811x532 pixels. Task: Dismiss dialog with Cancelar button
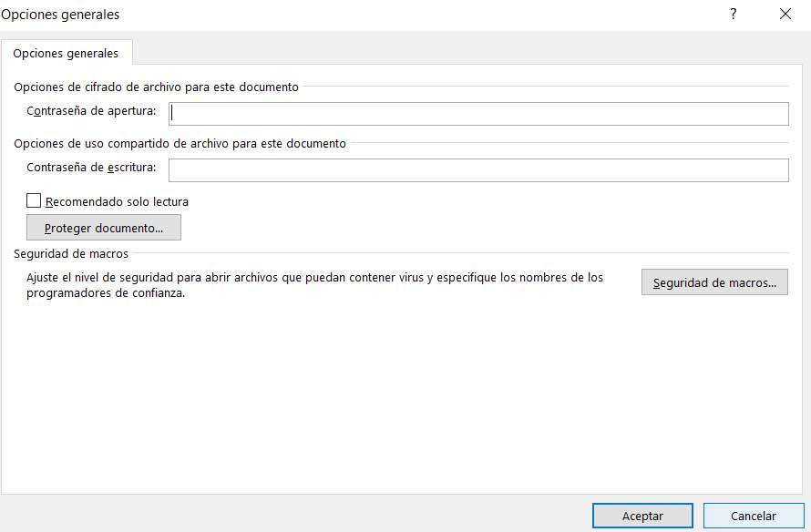pos(753,516)
